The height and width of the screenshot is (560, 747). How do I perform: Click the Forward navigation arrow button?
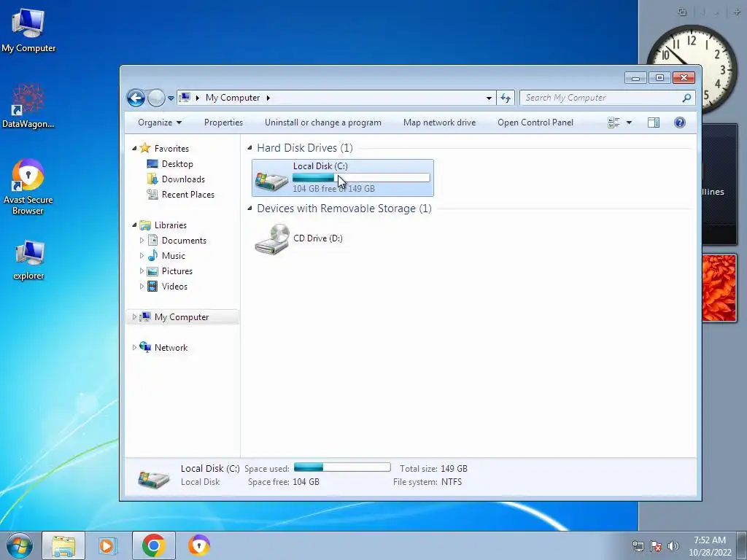156,98
